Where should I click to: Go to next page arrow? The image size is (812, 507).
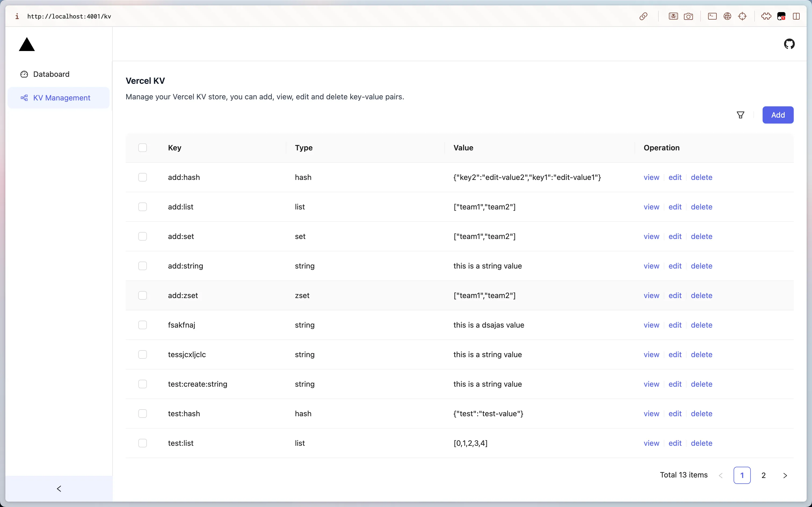pos(785,475)
